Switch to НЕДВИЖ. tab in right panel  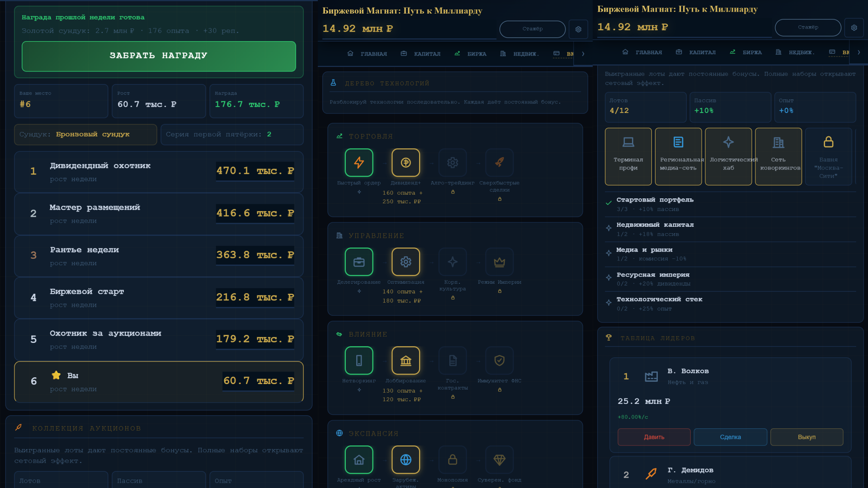pos(795,52)
